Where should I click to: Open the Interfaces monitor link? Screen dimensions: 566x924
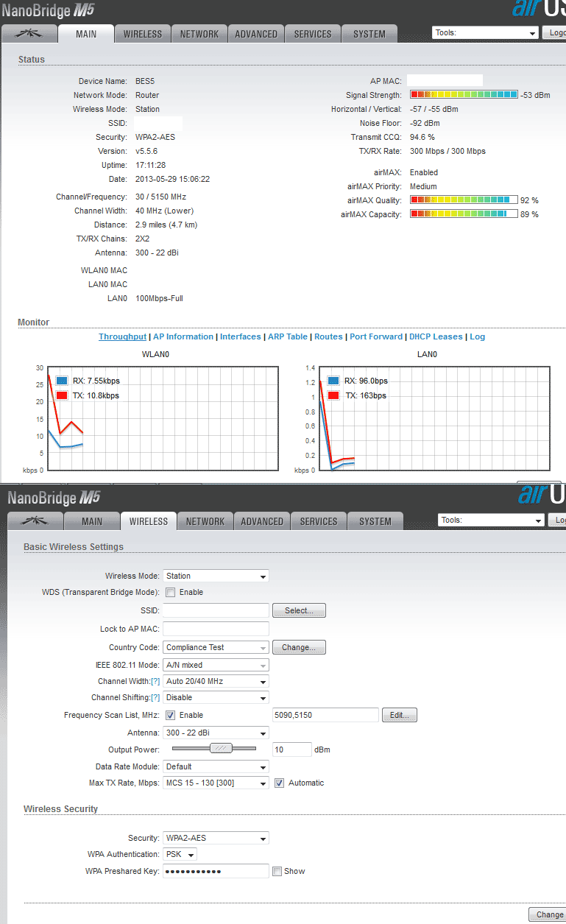[x=241, y=336]
